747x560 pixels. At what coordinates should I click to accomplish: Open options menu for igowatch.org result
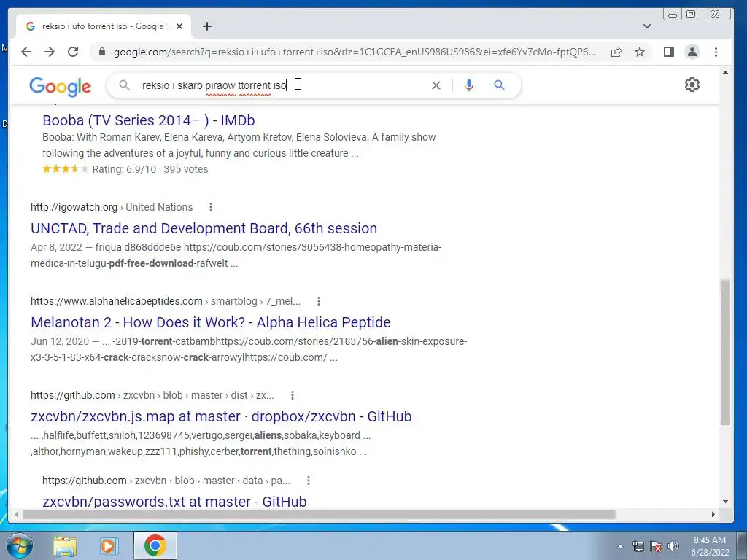point(211,207)
